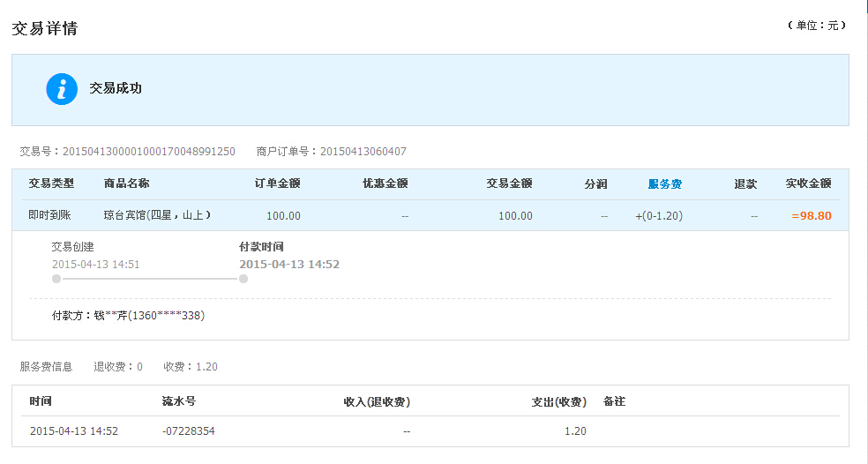Click the 流水号 column header
Viewport: 868px width, 464px height.
coord(179,401)
